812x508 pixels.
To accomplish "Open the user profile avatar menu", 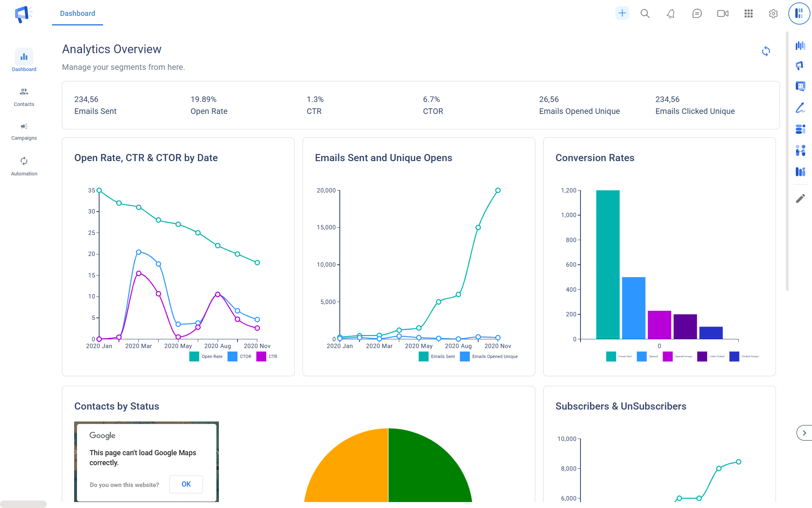I will click(799, 13).
